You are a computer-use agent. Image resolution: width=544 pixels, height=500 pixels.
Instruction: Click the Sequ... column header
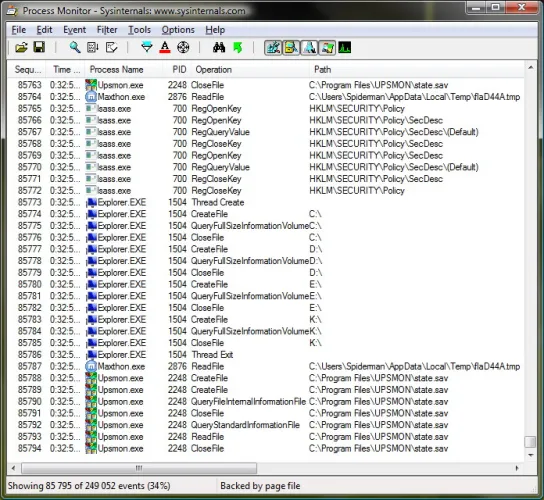tap(28, 70)
